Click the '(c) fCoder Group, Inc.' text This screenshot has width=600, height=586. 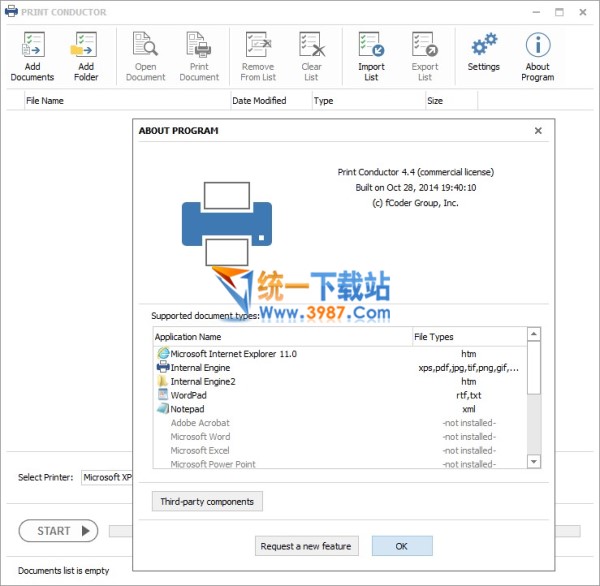(x=415, y=203)
